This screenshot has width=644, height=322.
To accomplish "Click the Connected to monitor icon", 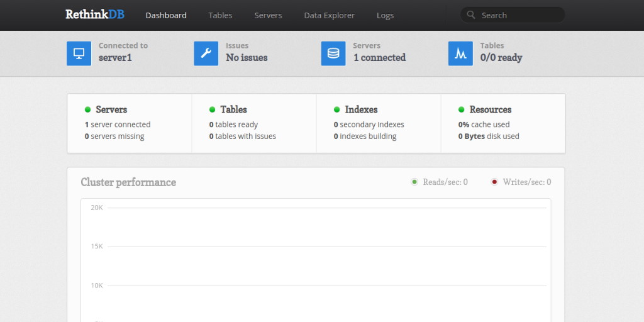I will tap(79, 53).
